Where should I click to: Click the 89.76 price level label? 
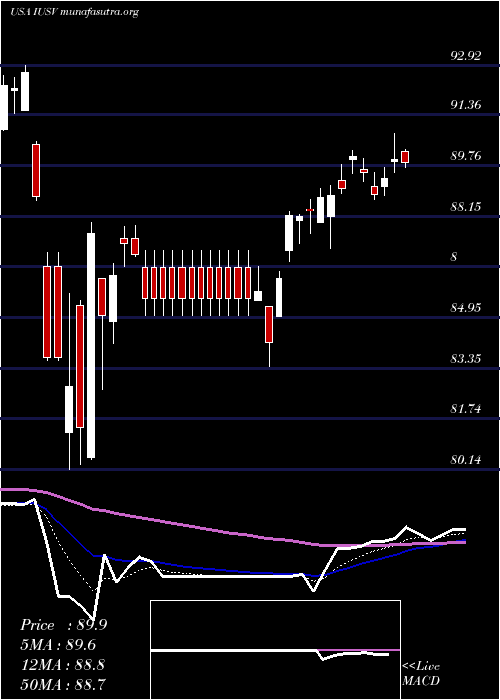click(466, 156)
